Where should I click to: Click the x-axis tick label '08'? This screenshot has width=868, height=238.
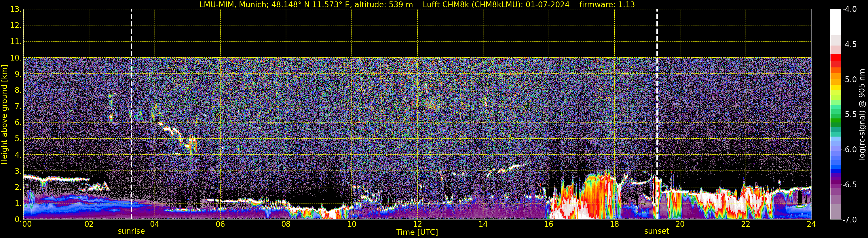pos(286,224)
